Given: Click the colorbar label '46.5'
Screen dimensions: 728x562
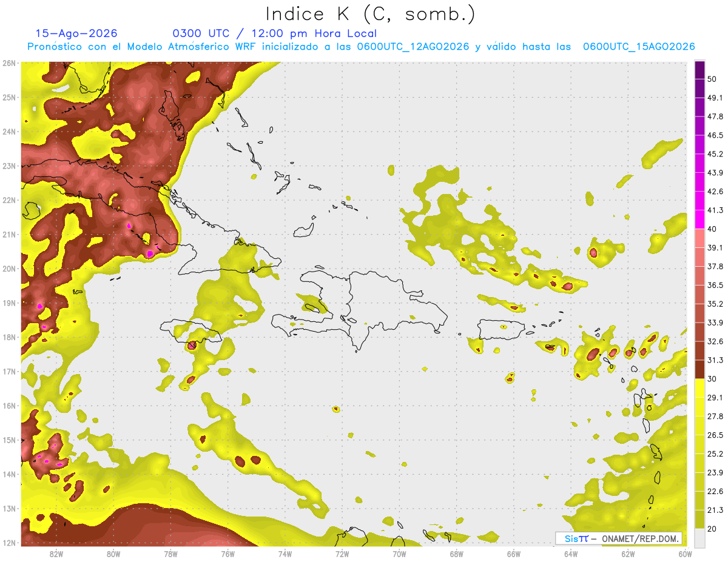Looking at the screenshot, I should pyautogui.click(x=715, y=135).
